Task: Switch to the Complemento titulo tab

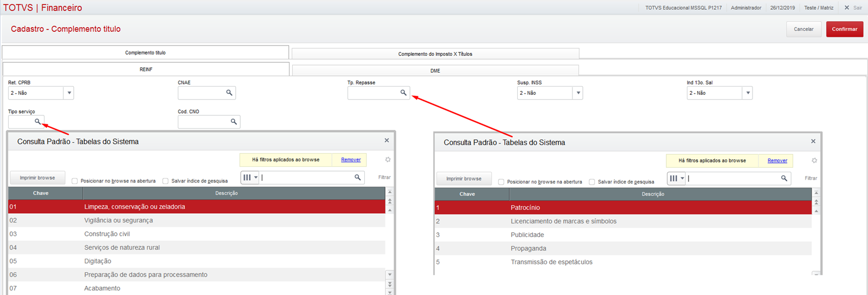Action: coord(145,53)
